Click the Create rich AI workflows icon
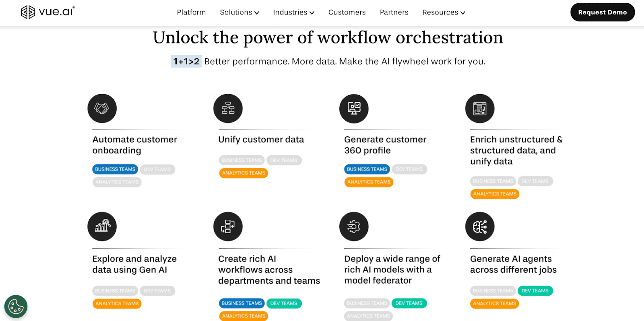 pyautogui.click(x=228, y=226)
